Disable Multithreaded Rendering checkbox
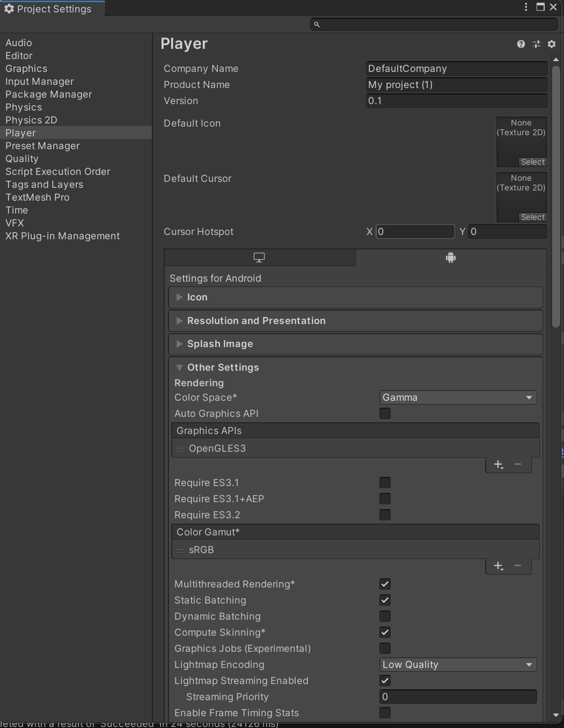The height and width of the screenshot is (728, 564). (x=385, y=584)
